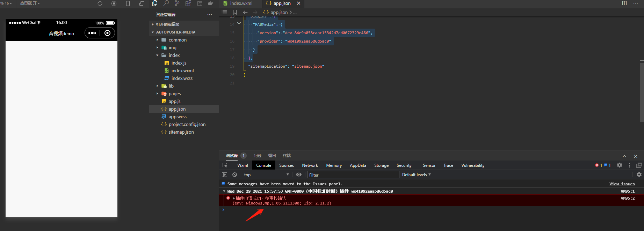Viewport: 644px width, 231px height.
Task: Click the red error count badge
Action: 599,165
